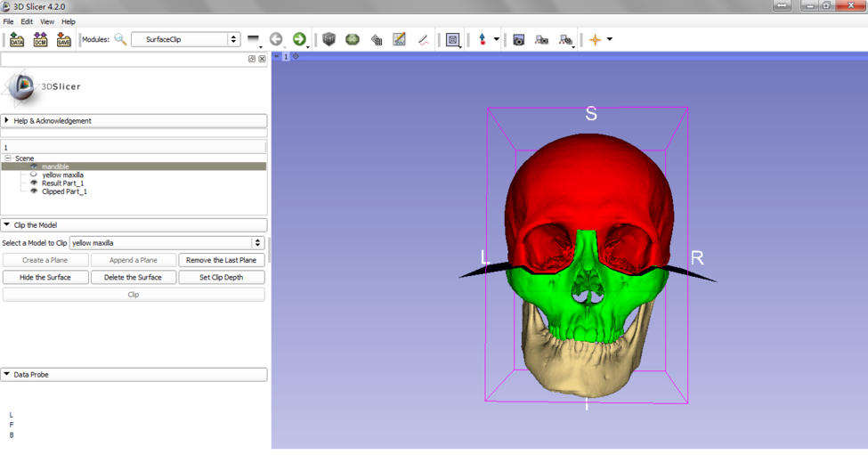Open the Modules SurfaceClip dropdown
868x463 pixels.
coord(185,39)
